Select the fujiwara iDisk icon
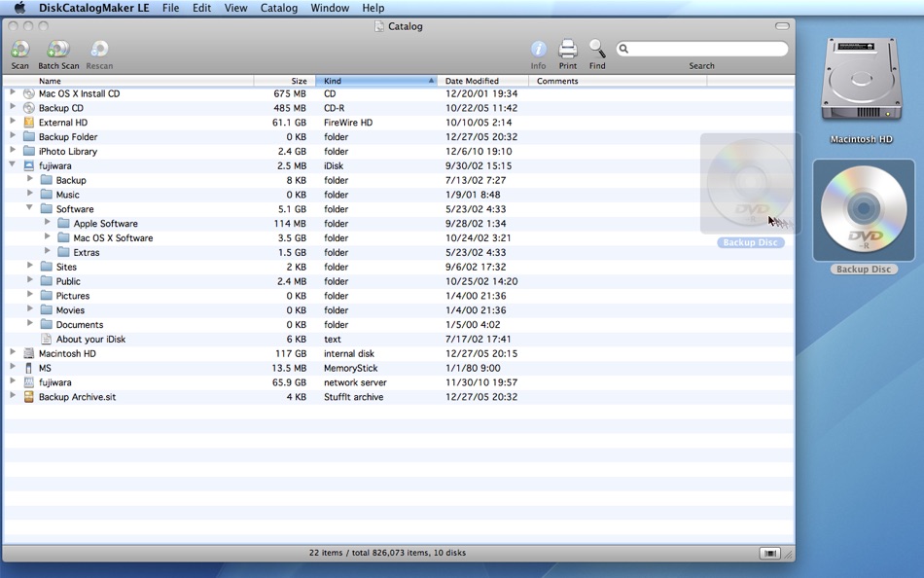Screen dimensions: 924x578 coord(29,165)
